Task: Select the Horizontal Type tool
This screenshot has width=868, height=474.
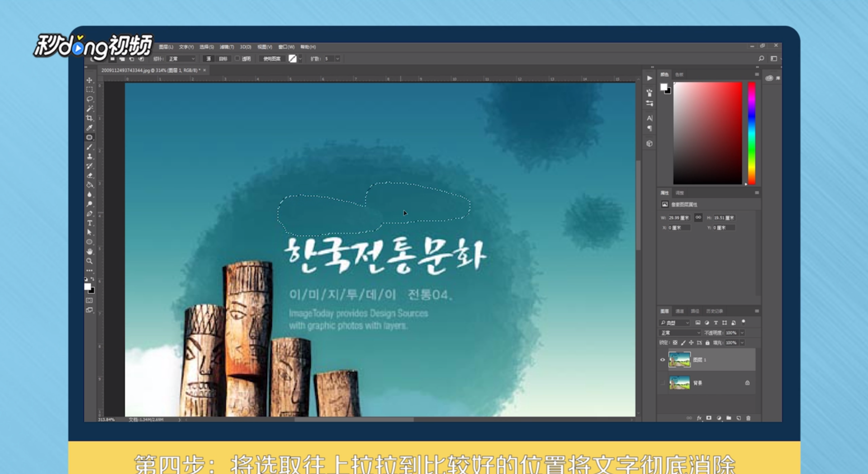Action: click(x=90, y=223)
